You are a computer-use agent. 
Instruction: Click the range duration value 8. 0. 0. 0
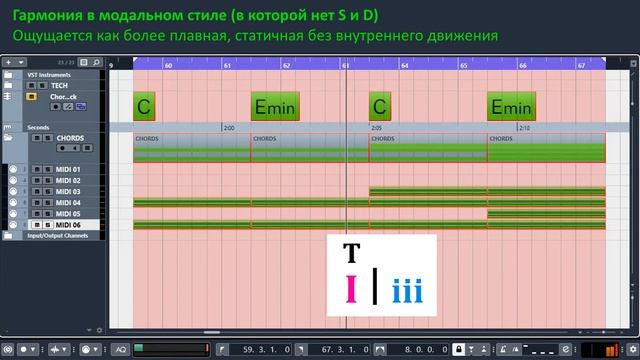pyautogui.click(x=426, y=349)
